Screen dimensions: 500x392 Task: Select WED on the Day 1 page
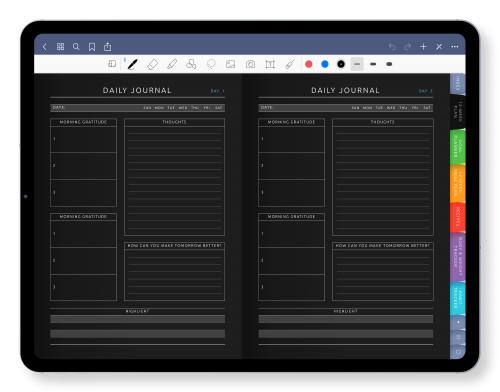(x=183, y=108)
